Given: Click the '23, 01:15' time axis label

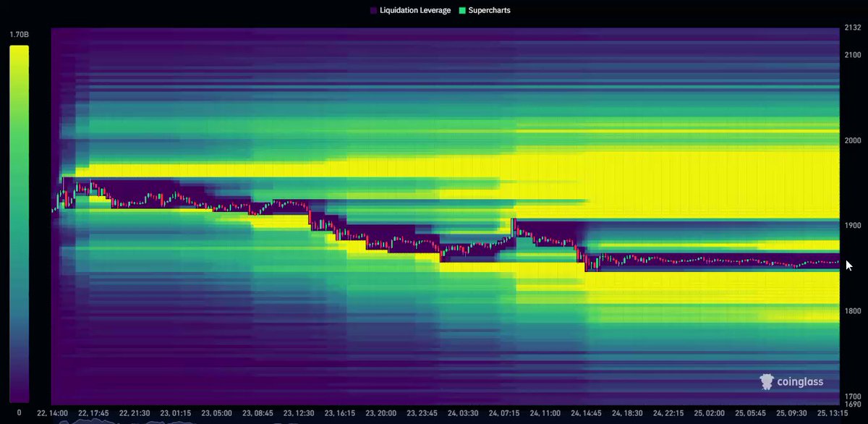Looking at the screenshot, I should pyautogui.click(x=176, y=413).
